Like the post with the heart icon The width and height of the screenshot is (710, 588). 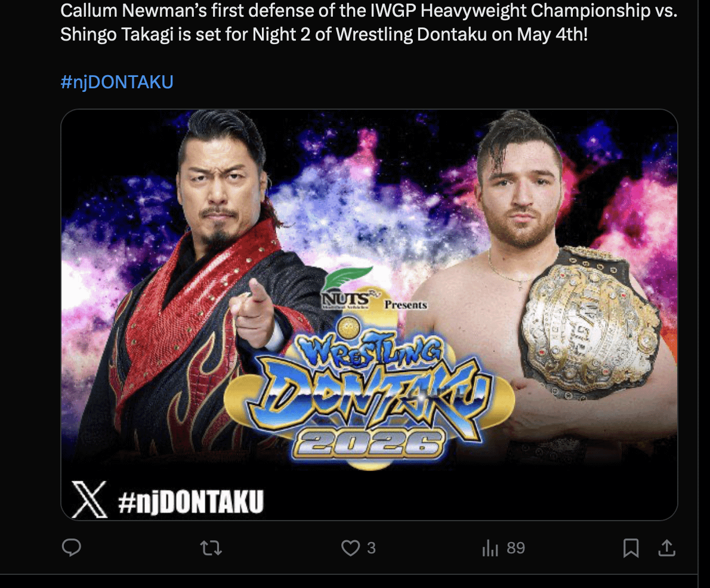tap(350, 548)
